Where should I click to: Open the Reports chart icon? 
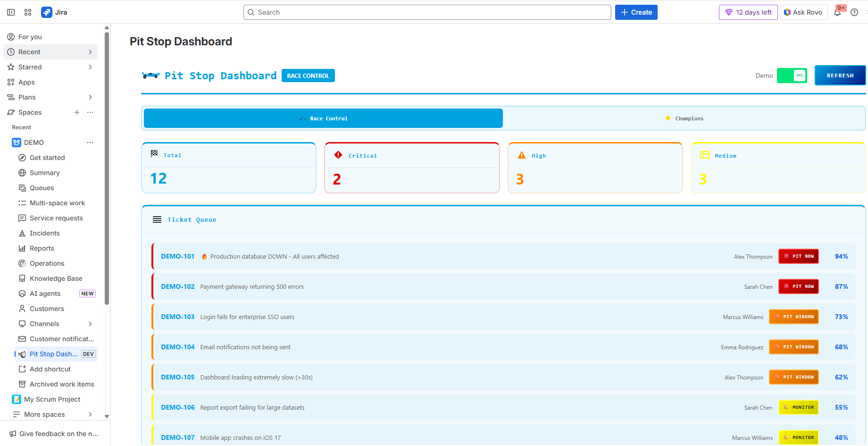click(22, 248)
